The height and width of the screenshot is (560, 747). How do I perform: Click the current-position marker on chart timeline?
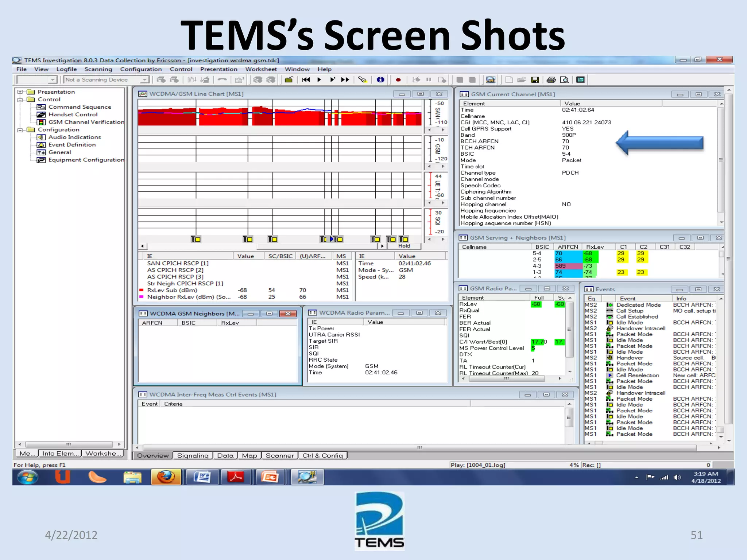point(332,239)
